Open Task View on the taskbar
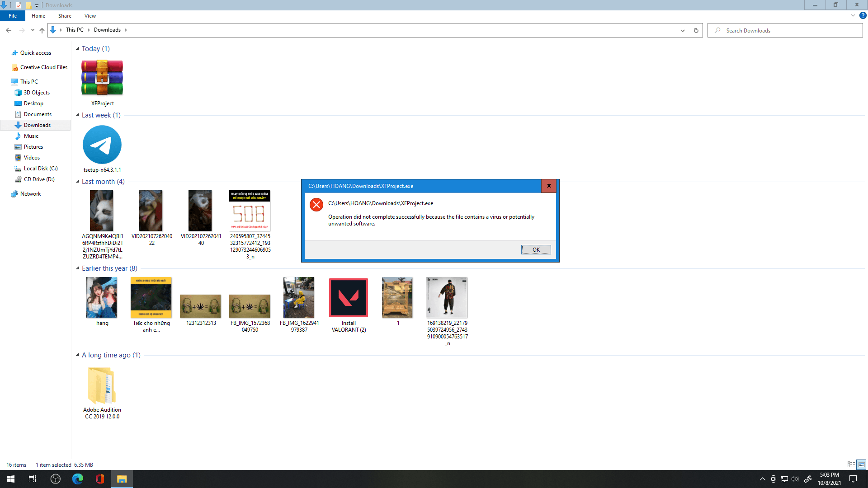Screen dimensions: 868x488 33,479
